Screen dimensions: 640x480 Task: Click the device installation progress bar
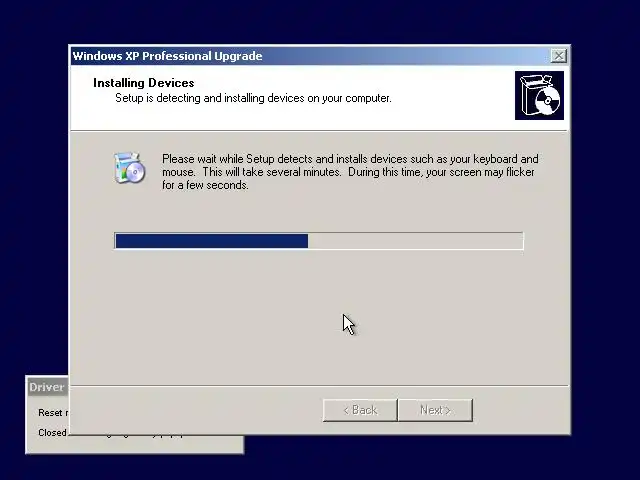pos(319,241)
